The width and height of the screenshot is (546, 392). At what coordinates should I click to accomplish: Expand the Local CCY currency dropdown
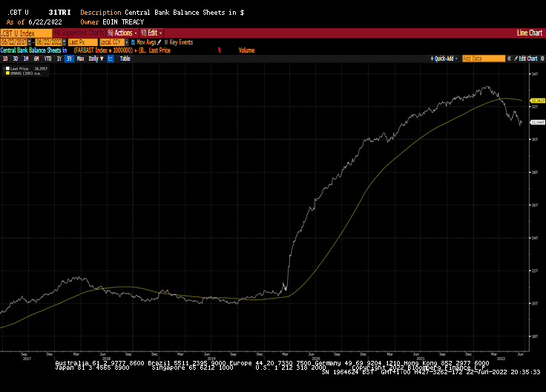click(127, 42)
